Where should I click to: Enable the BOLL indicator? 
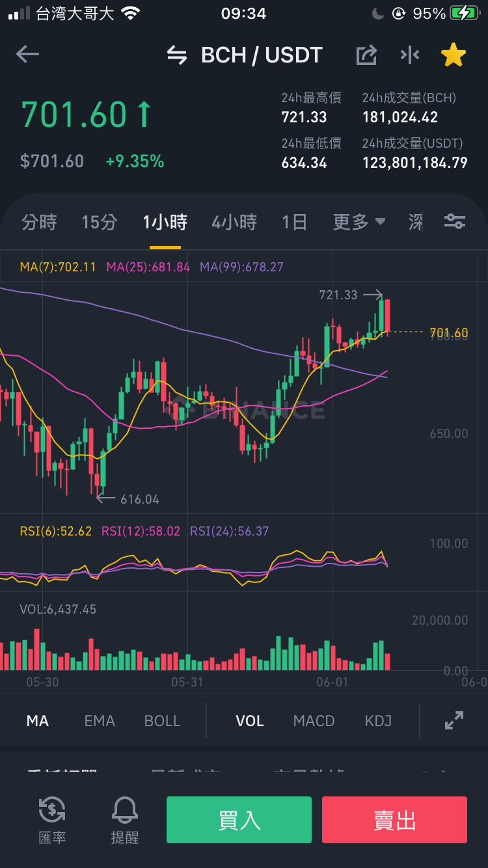pyautogui.click(x=162, y=721)
